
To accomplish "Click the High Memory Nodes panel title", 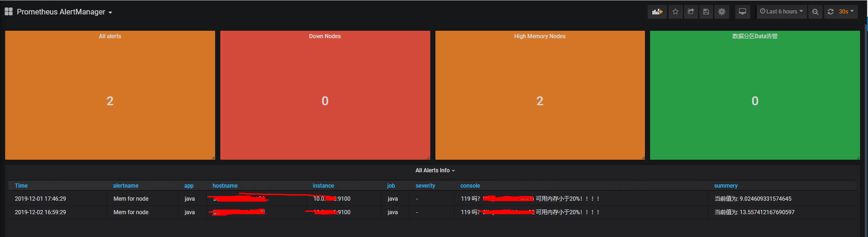I will [x=540, y=36].
